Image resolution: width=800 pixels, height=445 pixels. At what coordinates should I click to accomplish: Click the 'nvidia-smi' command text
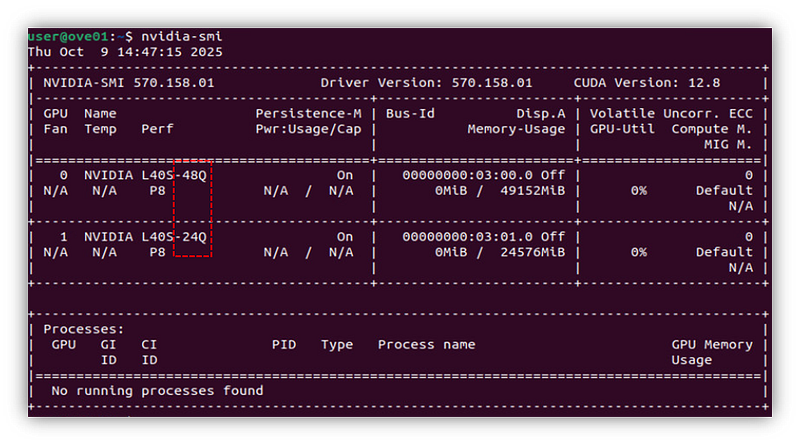point(182,37)
